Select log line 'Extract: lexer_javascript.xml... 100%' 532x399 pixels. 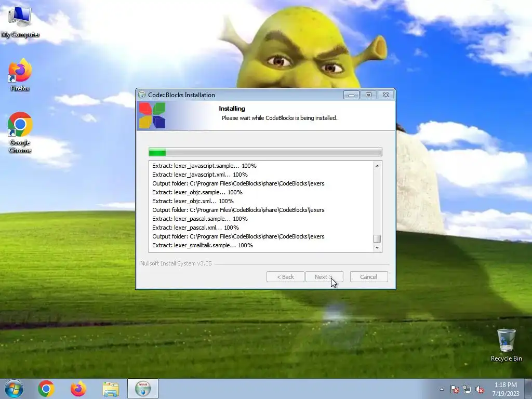200,175
